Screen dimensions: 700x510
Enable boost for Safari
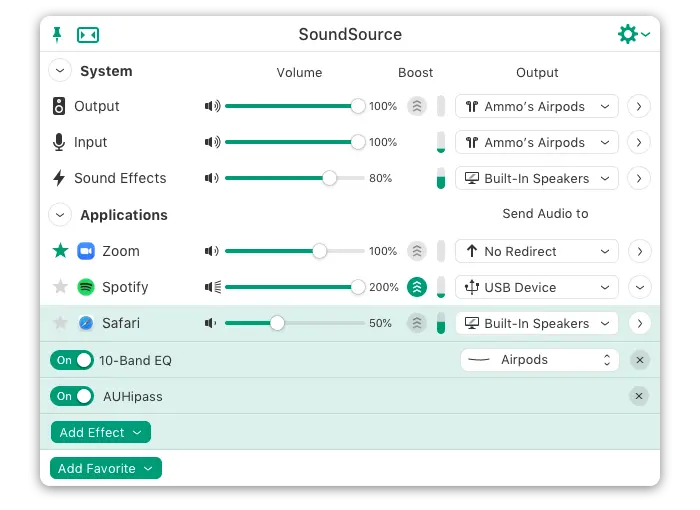[417, 323]
